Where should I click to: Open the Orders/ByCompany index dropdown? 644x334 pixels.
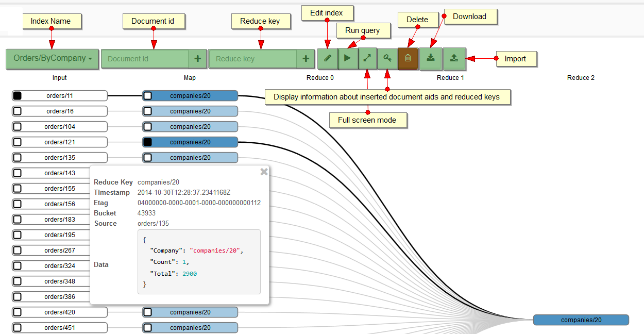(52, 59)
